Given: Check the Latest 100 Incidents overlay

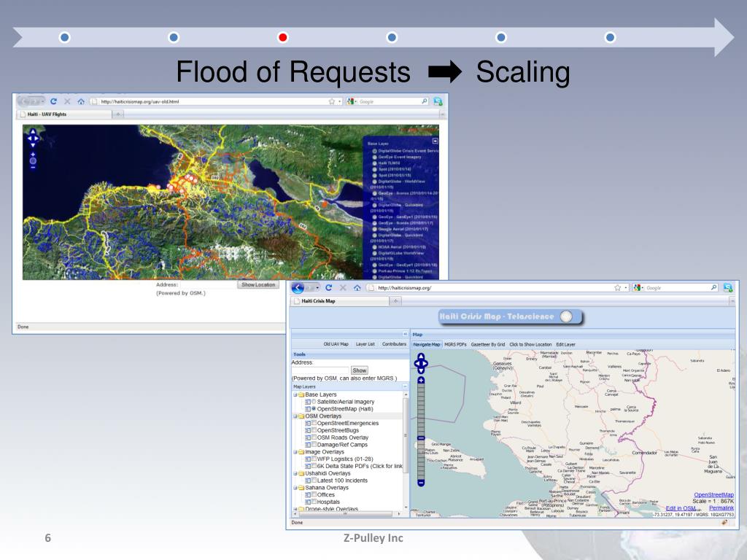Looking at the screenshot, I should tap(314, 480).
